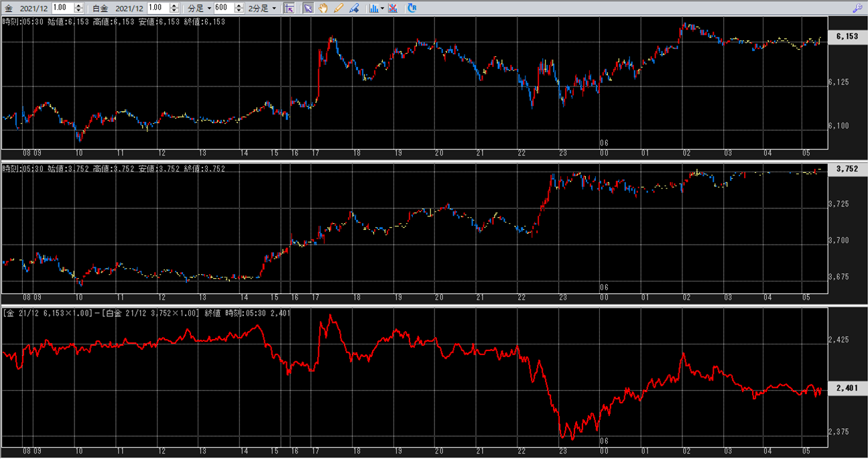868x459 pixels.
Task: Click the 06 date marker in gold chart
Action: pos(604,143)
